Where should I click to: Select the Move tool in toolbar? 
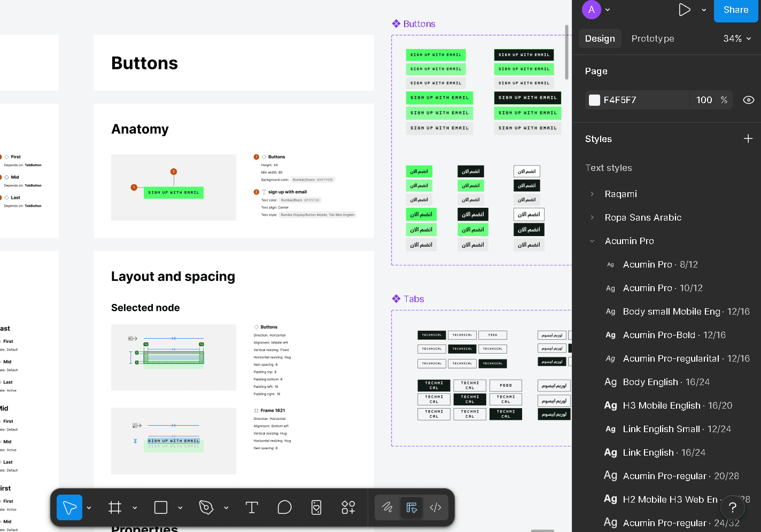(69, 507)
